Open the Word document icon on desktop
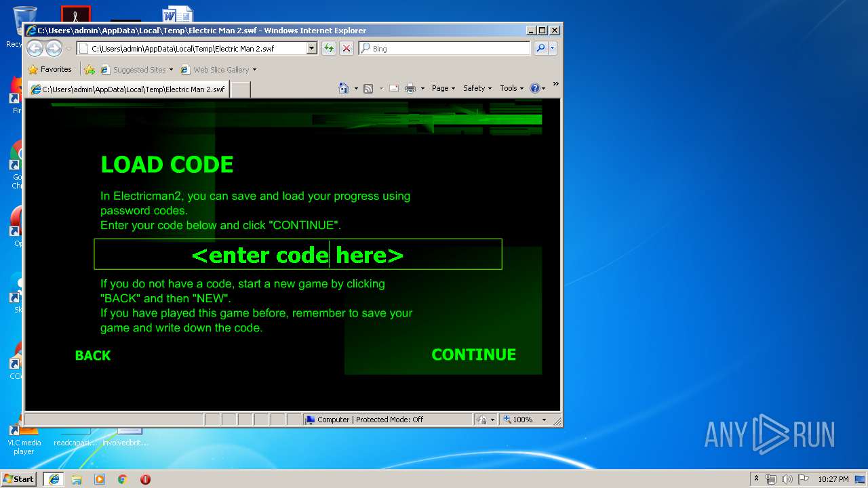This screenshot has width=868, height=488. tap(178, 14)
